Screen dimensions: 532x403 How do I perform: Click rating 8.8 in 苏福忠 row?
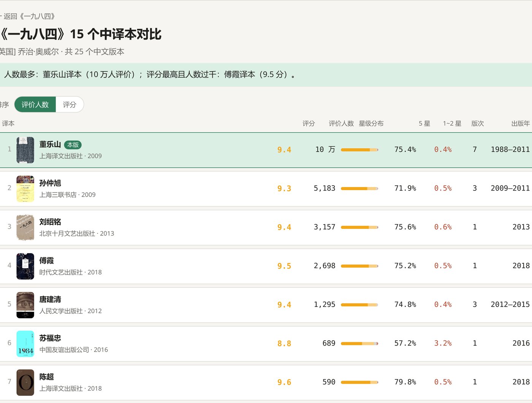[x=284, y=344]
